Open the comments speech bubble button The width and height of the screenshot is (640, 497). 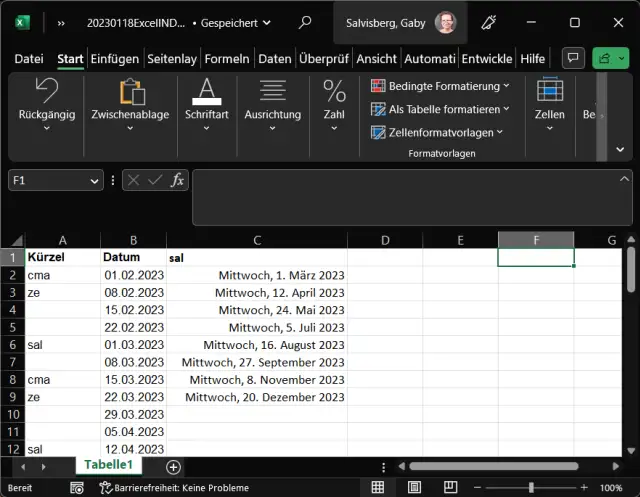coord(573,59)
